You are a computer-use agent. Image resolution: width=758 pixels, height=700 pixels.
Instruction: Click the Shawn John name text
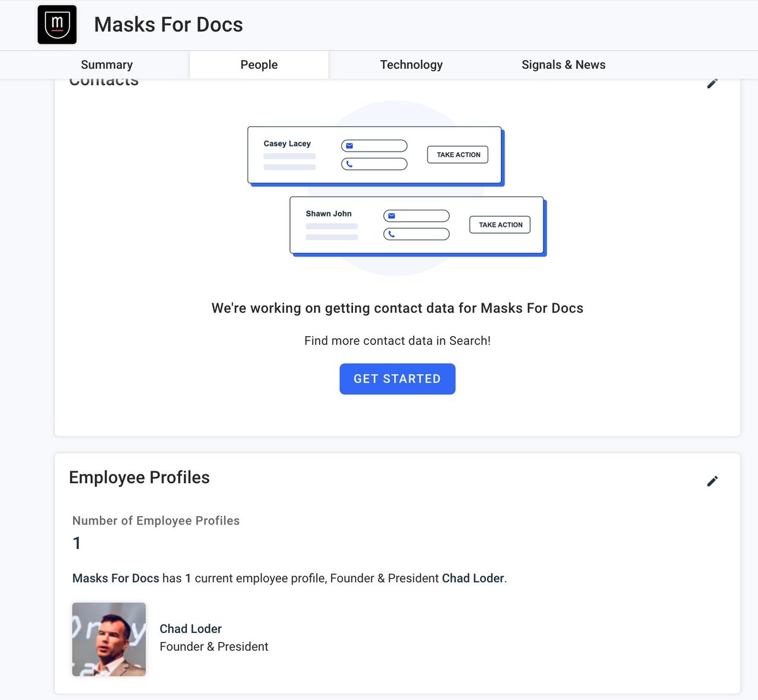pos(328,214)
